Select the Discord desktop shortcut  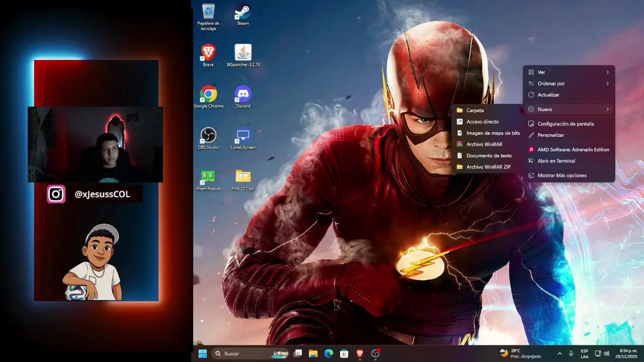click(243, 97)
